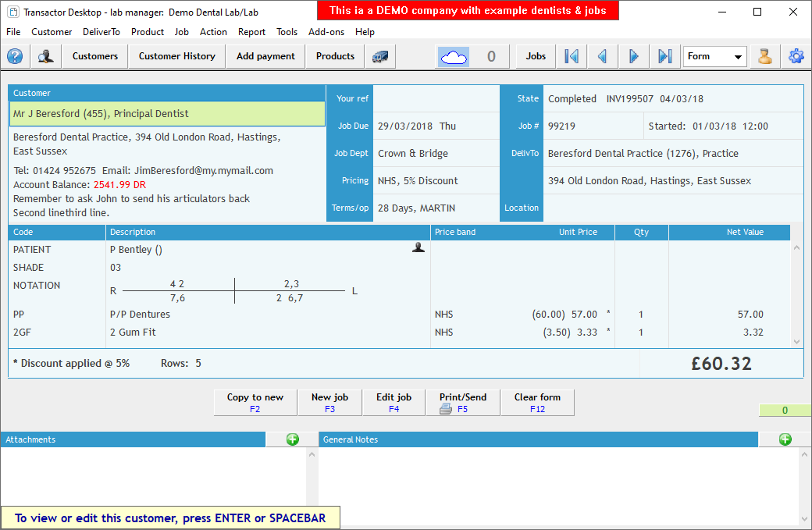Image resolution: width=812 pixels, height=530 pixels.
Task: Open settings with the gear icon
Action: coord(796,56)
